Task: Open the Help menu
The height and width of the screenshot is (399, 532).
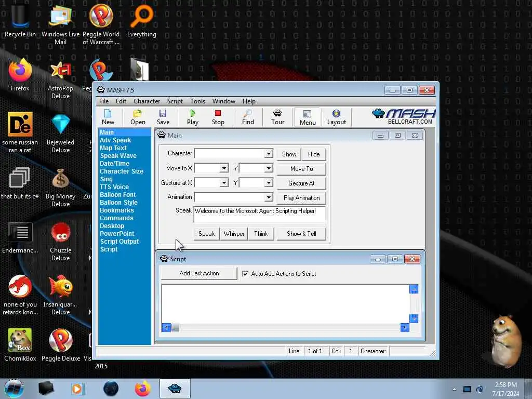Action: click(x=249, y=101)
